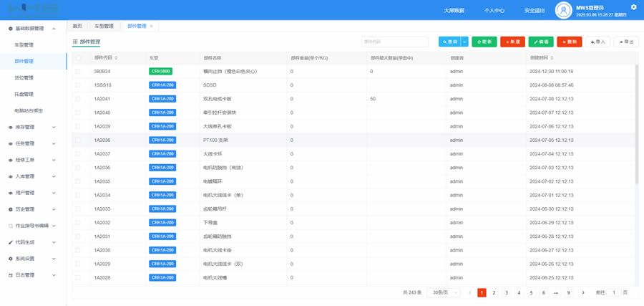Click the 检修工单 sidebar icon

(11, 160)
